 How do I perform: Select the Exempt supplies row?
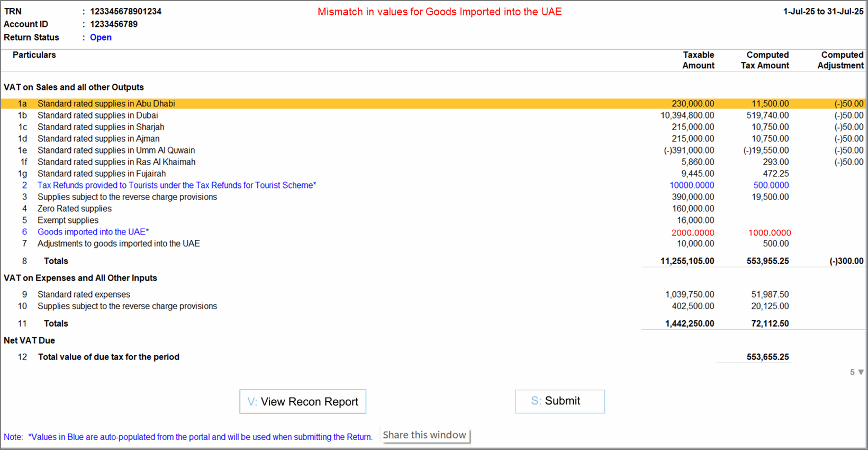tap(68, 220)
